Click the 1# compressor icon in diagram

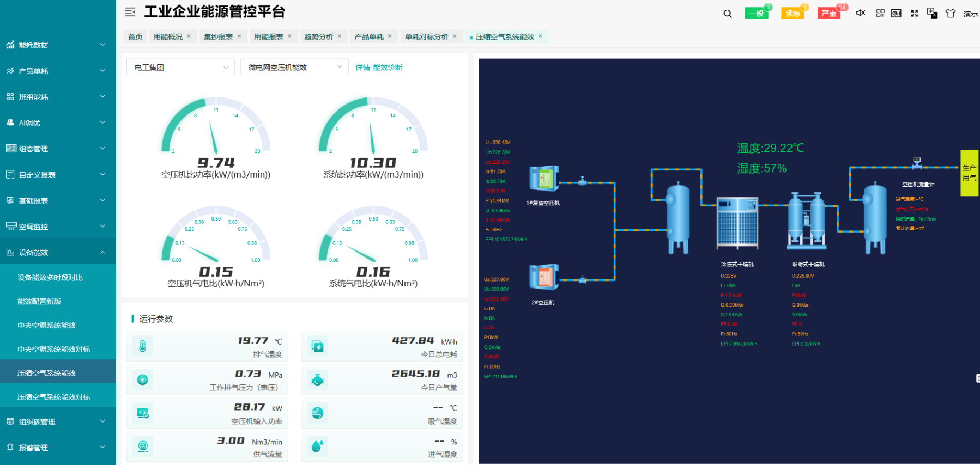[x=544, y=179]
